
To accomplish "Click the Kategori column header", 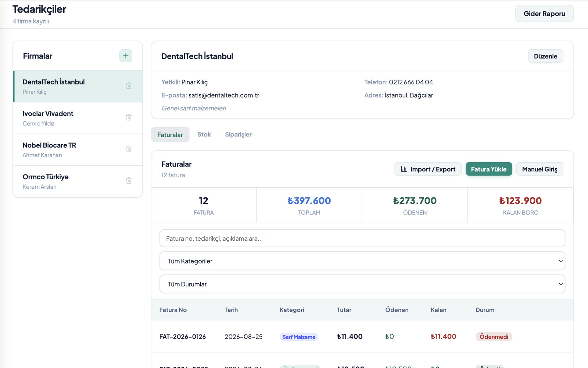I will [292, 310].
